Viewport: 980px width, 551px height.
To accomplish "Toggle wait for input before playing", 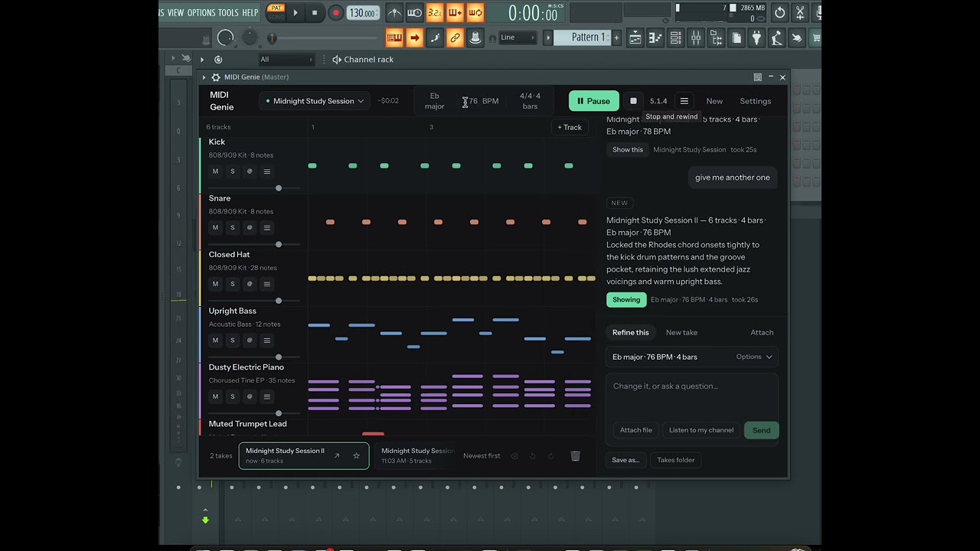I will pos(414,12).
